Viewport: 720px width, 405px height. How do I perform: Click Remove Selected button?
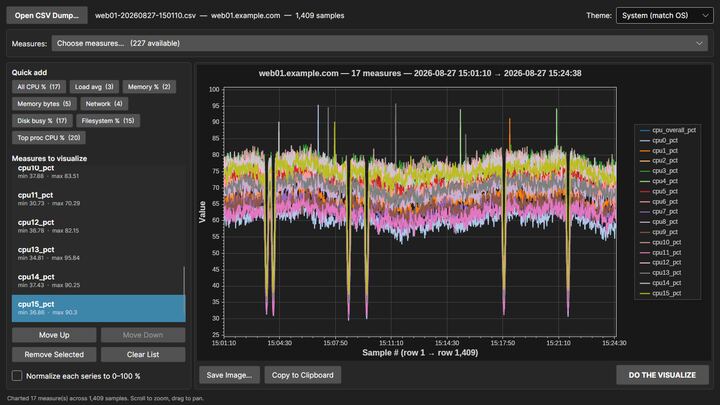coord(54,354)
